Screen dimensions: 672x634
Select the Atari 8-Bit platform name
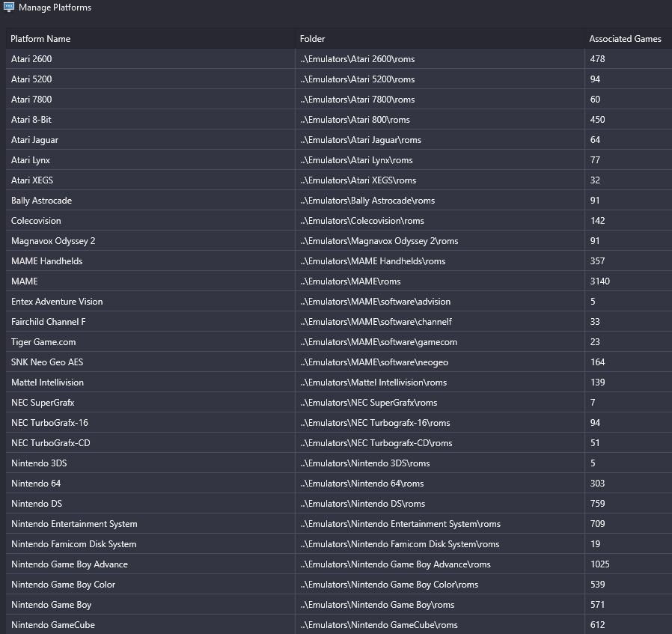[31, 120]
